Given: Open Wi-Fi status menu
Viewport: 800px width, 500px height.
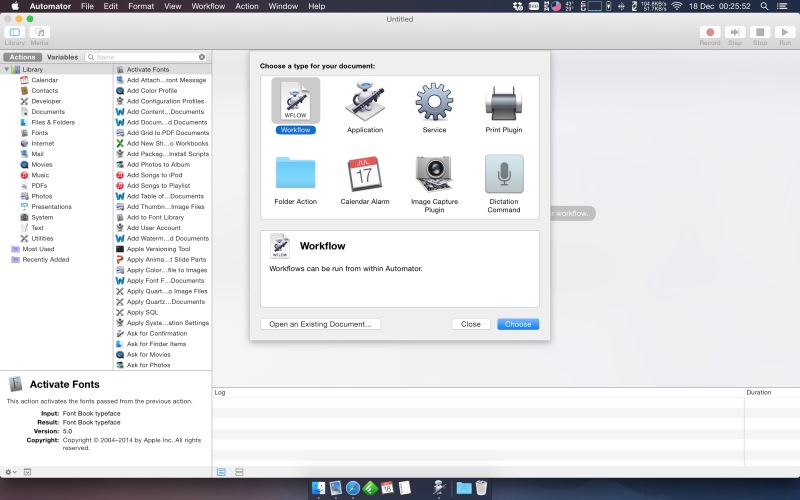Looking at the screenshot, I should tap(677, 6).
